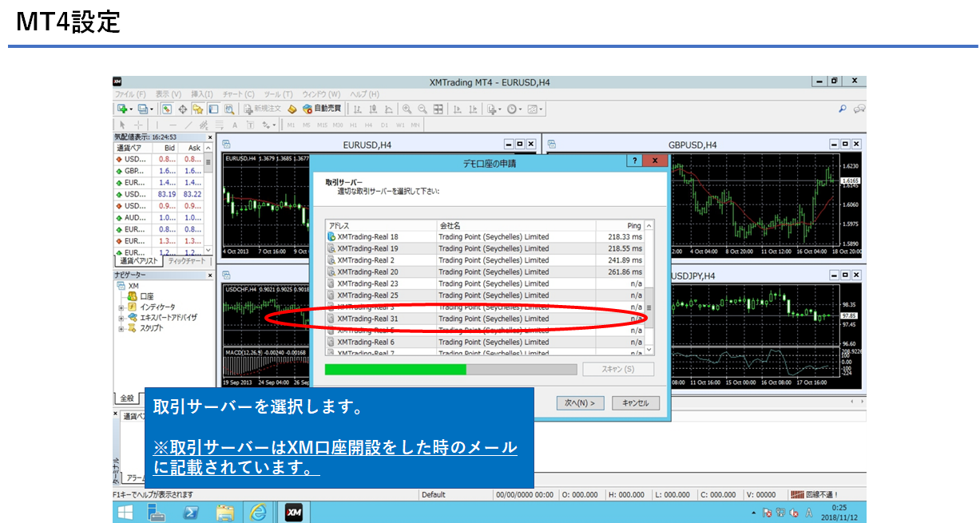980x523 pixels.
Task: Sort servers by the 会社名 column header
Action: [516, 226]
